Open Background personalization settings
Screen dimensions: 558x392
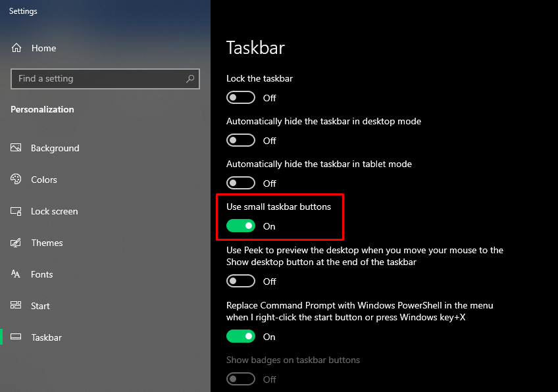tap(55, 148)
